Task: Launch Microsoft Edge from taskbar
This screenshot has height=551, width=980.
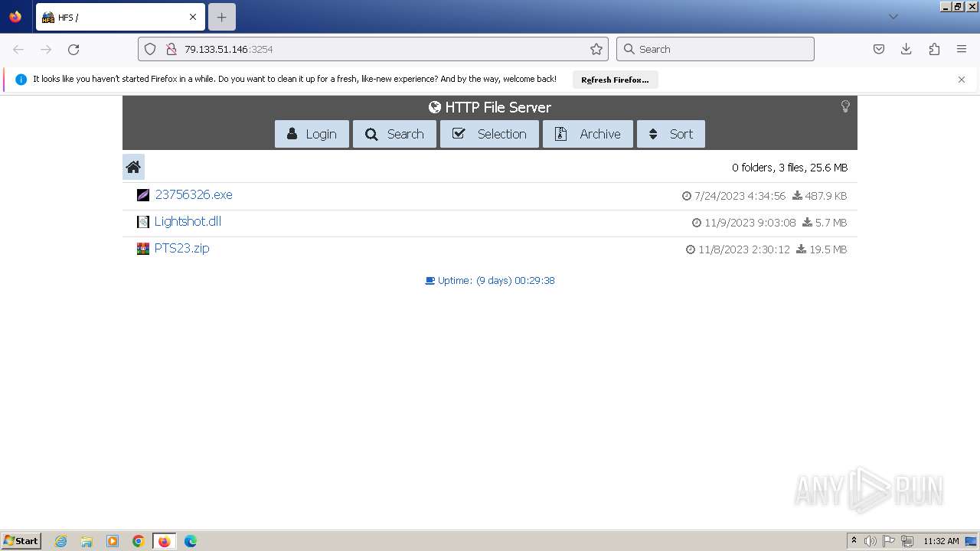Action: [x=191, y=541]
